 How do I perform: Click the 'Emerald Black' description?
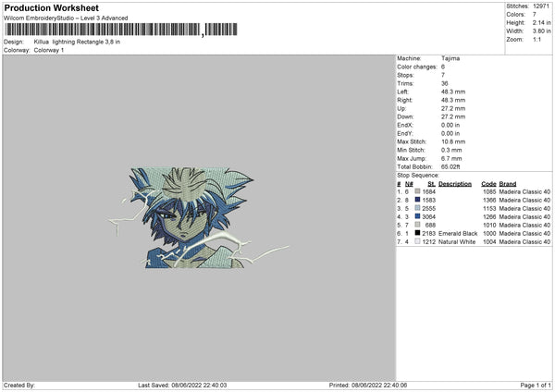click(458, 234)
